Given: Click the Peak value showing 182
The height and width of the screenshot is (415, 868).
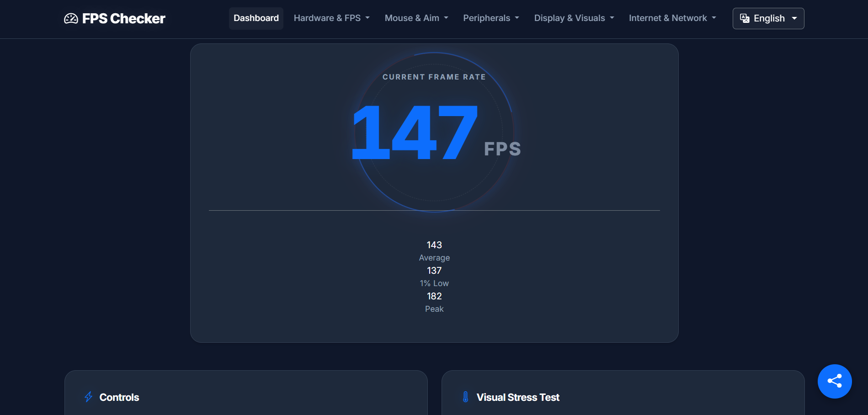Looking at the screenshot, I should (x=434, y=296).
